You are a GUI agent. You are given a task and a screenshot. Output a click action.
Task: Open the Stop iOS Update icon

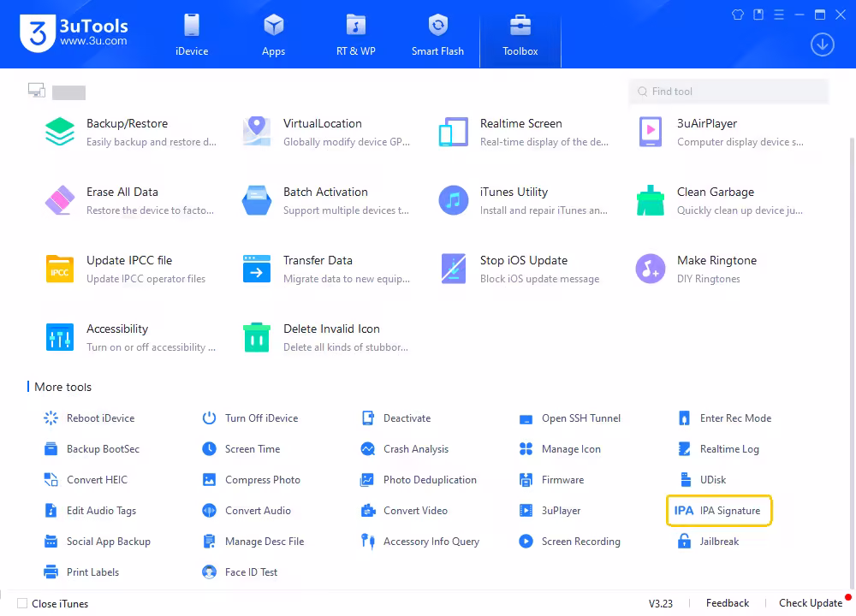(453, 269)
